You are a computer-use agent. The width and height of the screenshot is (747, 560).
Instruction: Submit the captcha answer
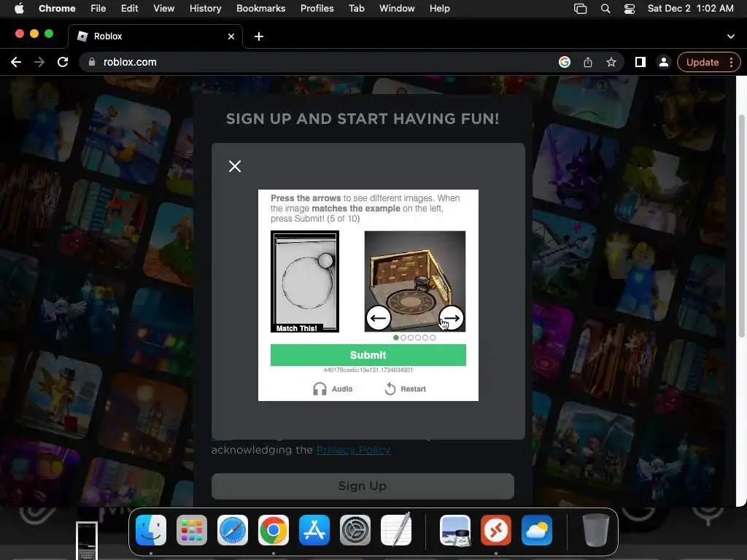pyautogui.click(x=368, y=355)
